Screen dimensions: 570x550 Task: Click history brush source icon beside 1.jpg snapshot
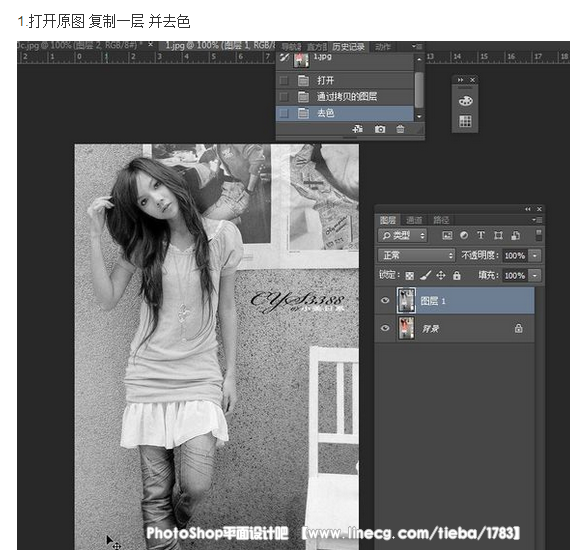click(x=284, y=57)
